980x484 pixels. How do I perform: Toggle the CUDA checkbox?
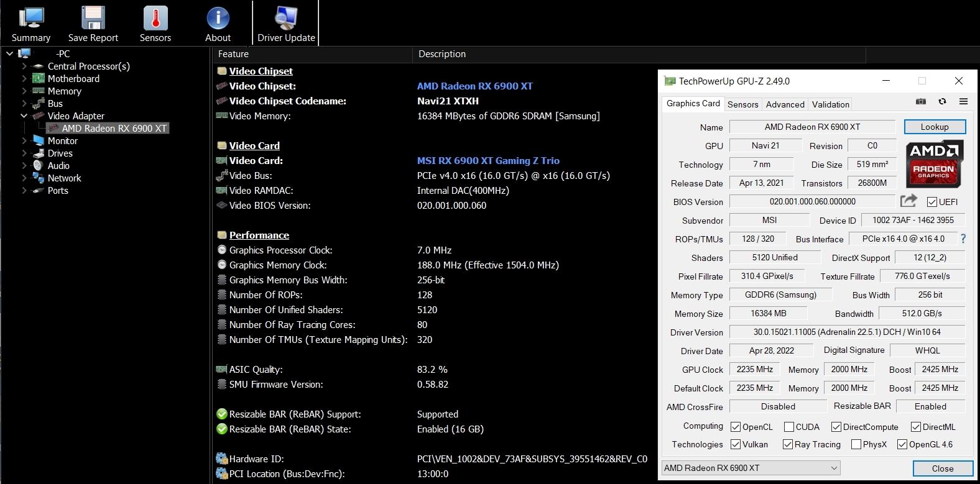coord(788,427)
